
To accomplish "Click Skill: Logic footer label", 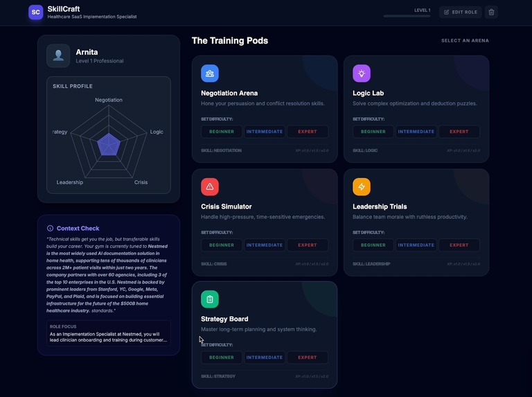I will click(x=365, y=150).
